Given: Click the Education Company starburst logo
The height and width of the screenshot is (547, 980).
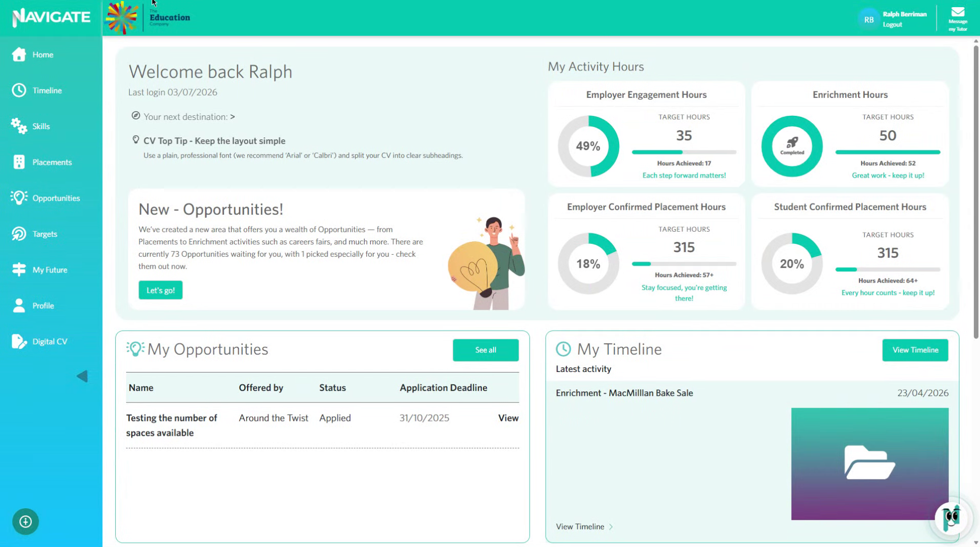Looking at the screenshot, I should click(121, 17).
